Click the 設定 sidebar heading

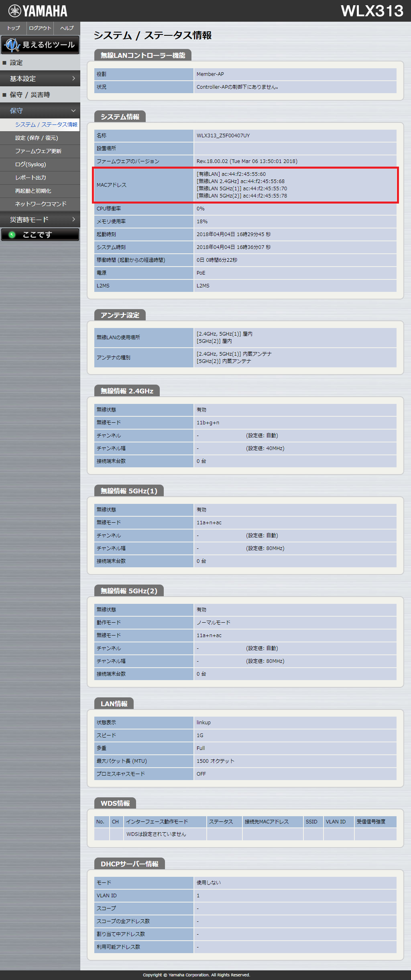[40, 63]
